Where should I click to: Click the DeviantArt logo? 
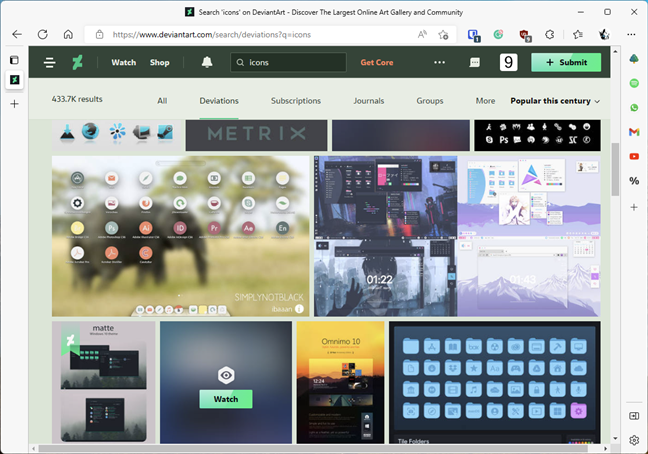pos(78,62)
